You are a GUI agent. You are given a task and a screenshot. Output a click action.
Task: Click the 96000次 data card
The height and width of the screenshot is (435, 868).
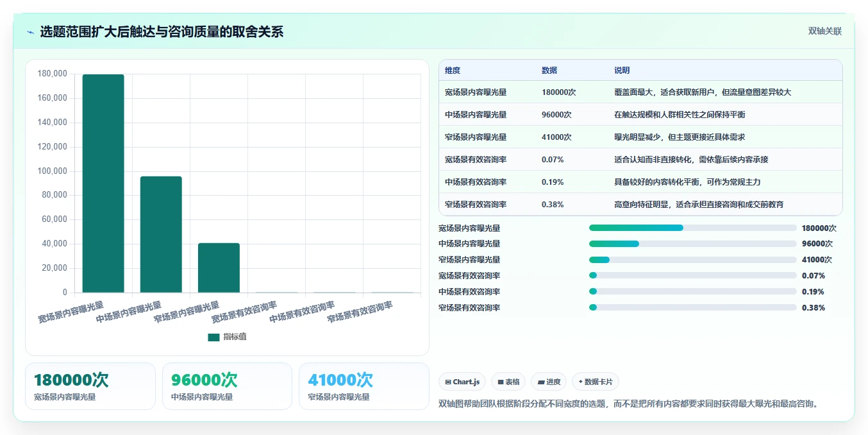(x=227, y=386)
